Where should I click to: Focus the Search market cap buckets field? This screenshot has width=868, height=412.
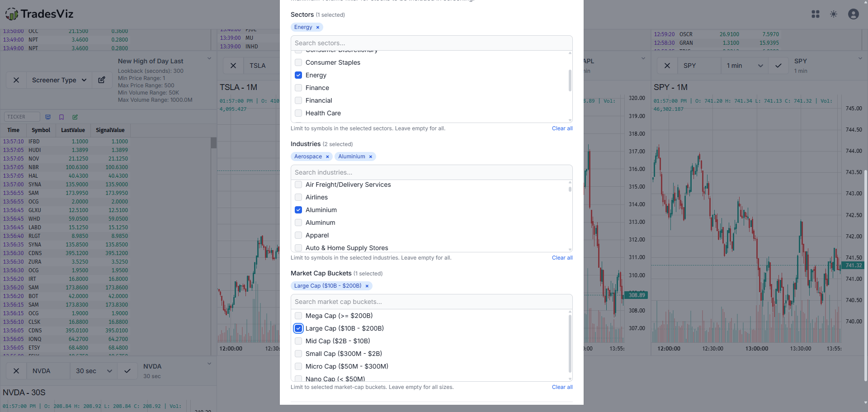(x=432, y=302)
